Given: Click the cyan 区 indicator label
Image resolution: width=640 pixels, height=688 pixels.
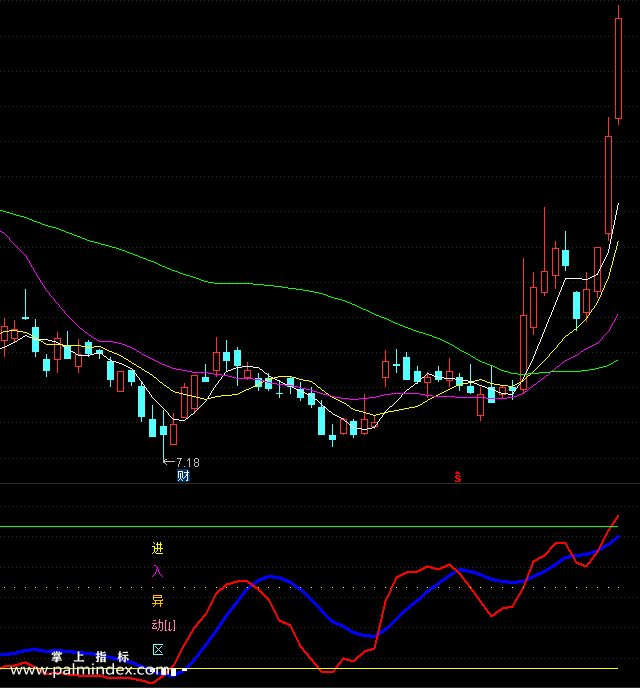Looking at the screenshot, I should click(x=157, y=650).
